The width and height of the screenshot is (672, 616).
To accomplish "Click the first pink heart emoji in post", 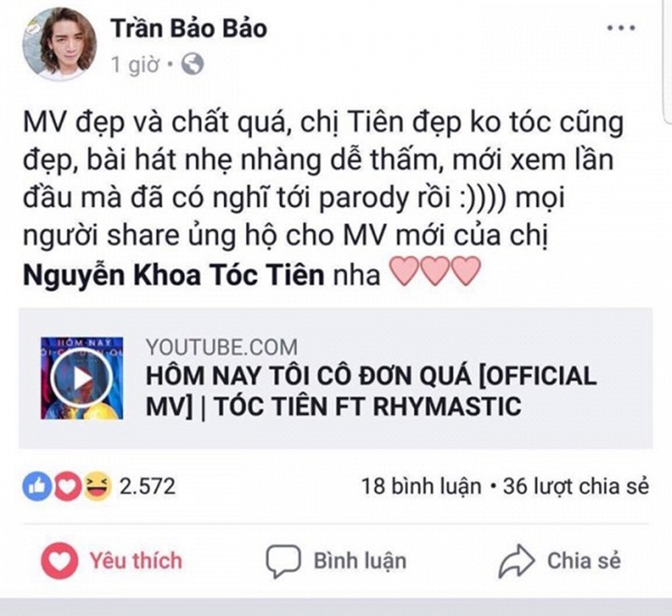I will [x=405, y=273].
